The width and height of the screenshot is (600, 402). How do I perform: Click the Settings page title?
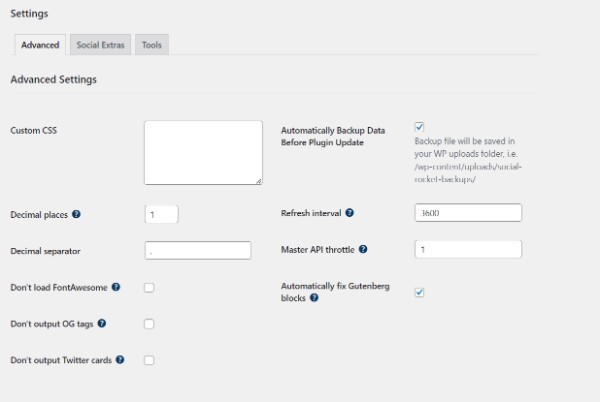tap(29, 14)
